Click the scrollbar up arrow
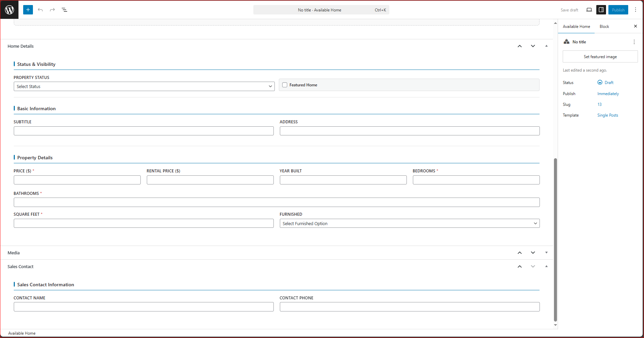The width and height of the screenshot is (644, 338). point(555,23)
